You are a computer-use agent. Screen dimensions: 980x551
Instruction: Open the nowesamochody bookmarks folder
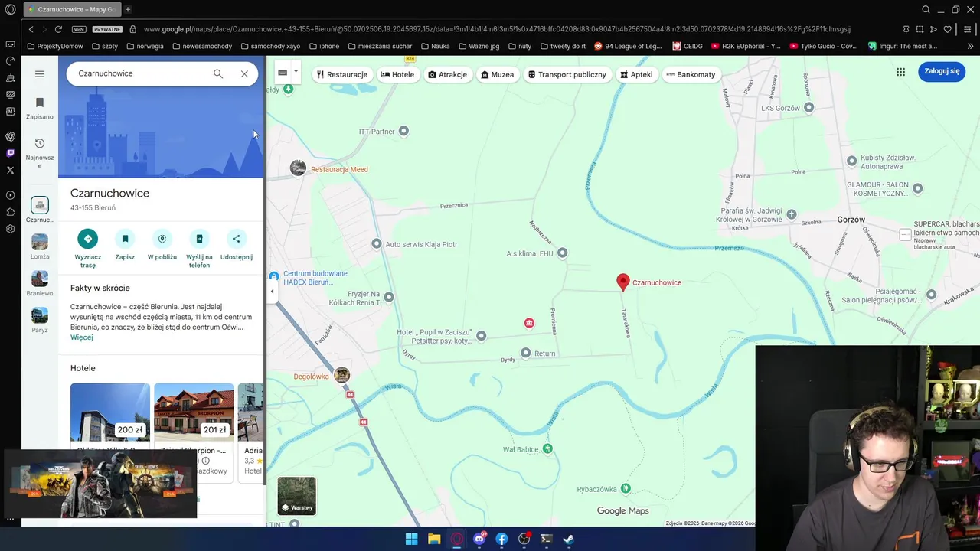pos(202,46)
